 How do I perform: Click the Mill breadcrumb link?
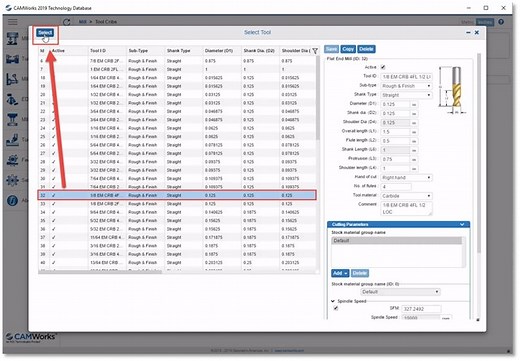pos(82,22)
